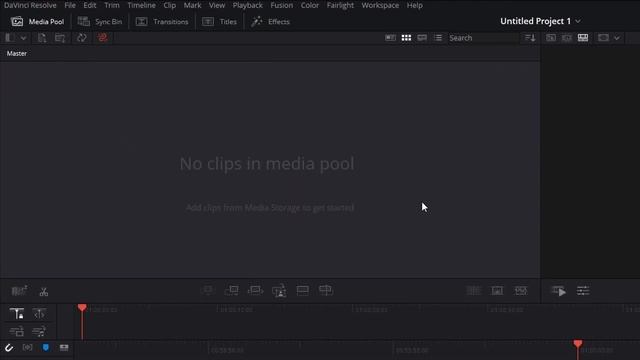Open the timeline resolution dropdown arrow
This screenshot has width=640, height=360.
617,38
